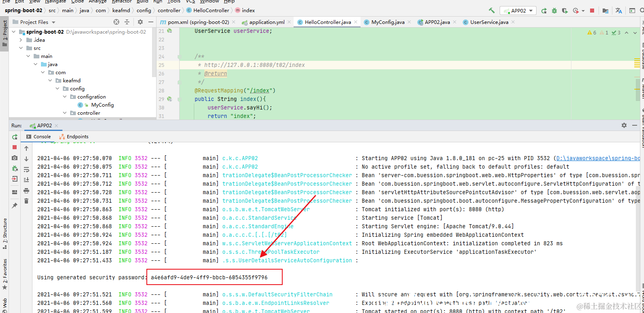Select the Console tab
This screenshot has width=644, height=313.
click(x=39, y=137)
